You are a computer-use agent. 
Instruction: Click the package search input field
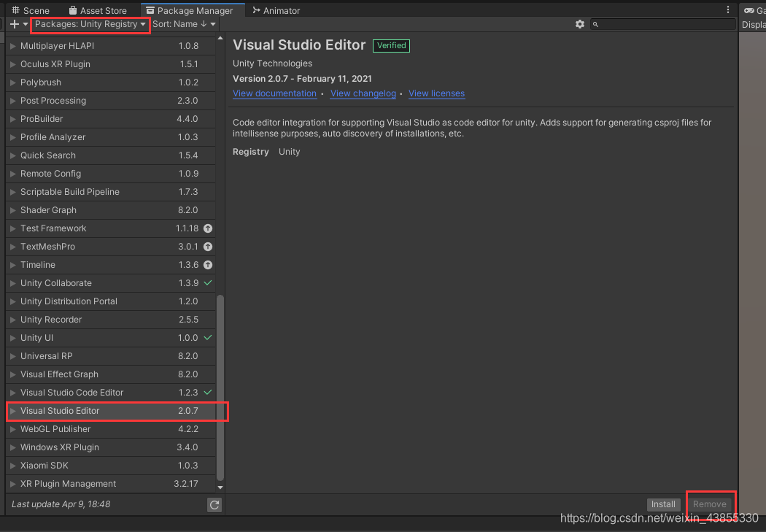tap(663, 24)
